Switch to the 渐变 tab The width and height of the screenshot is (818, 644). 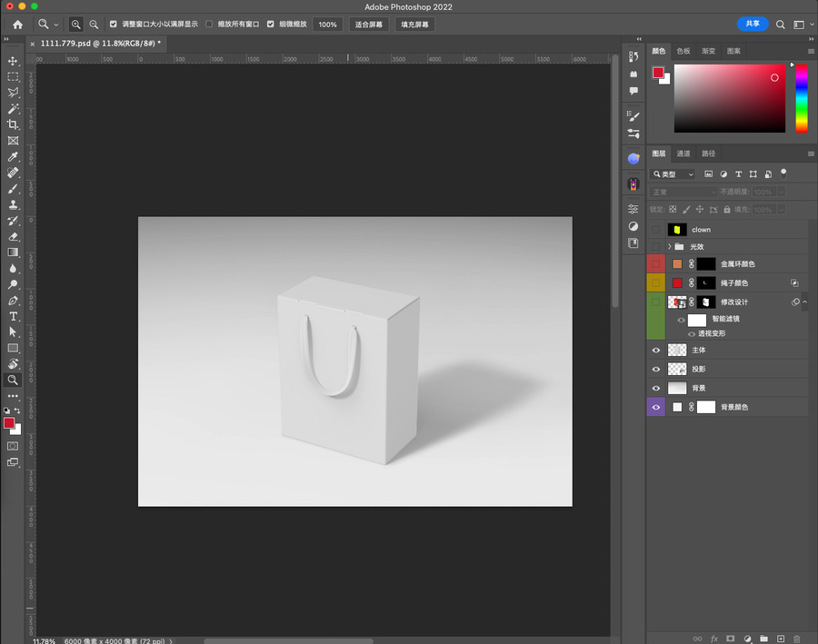pyautogui.click(x=708, y=51)
